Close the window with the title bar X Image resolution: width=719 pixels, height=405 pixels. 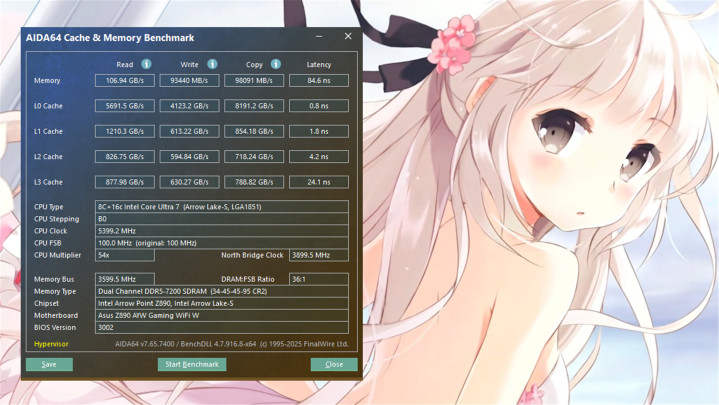point(348,37)
